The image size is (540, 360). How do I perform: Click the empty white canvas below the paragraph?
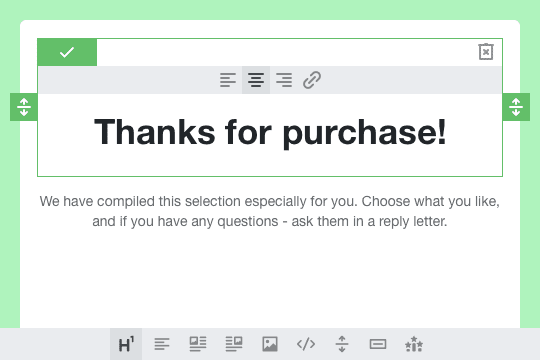click(270, 279)
